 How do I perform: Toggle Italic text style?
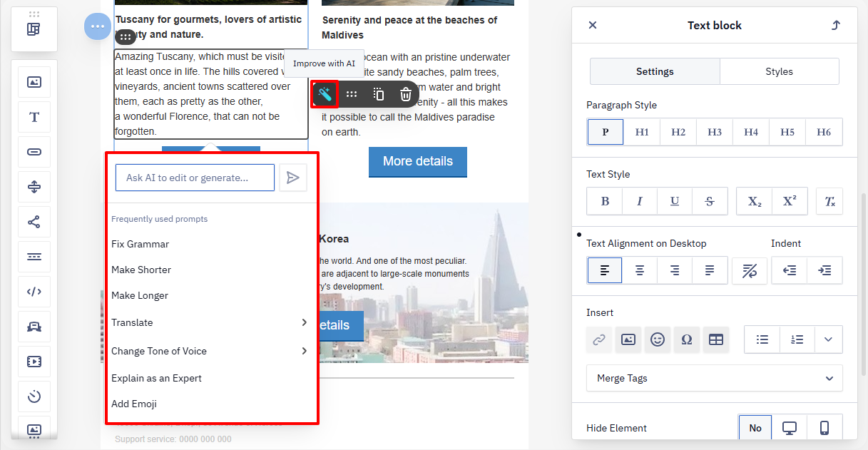[640, 201]
